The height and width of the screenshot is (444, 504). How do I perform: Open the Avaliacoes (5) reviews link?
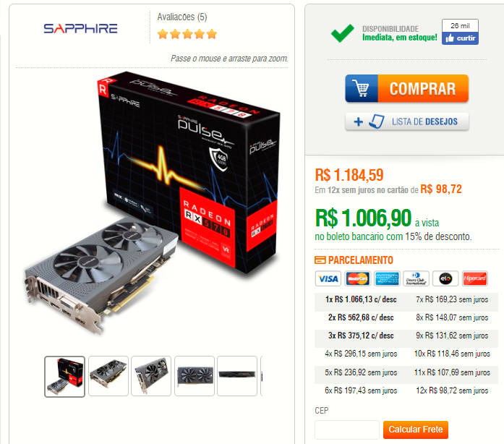182,17
